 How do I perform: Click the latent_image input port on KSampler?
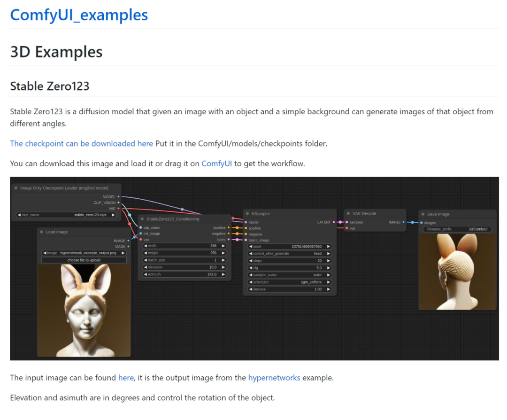tap(246, 240)
